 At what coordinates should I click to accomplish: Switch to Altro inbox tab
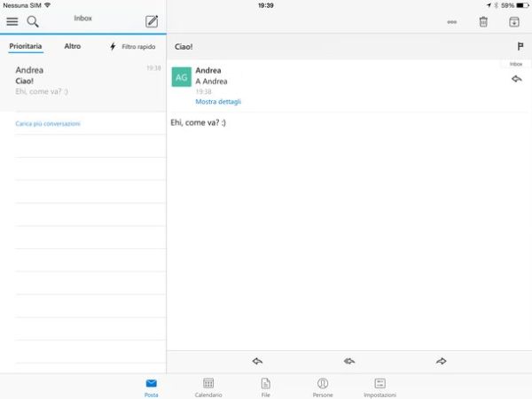pos(73,46)
